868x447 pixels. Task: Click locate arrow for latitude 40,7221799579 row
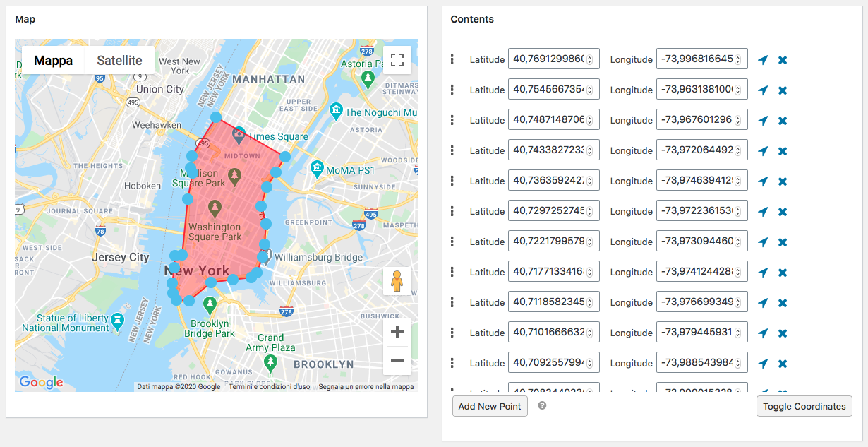[x=762, y=242]
